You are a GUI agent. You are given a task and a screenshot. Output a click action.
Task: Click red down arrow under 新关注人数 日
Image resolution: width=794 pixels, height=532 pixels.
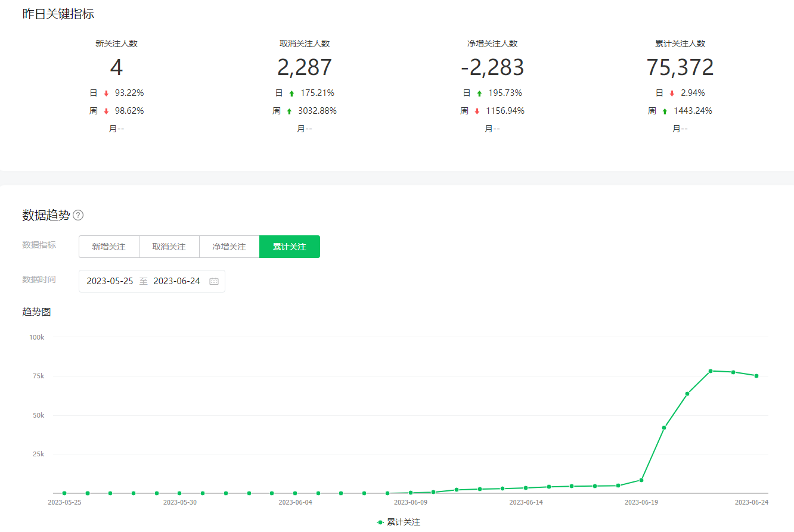click(x=106, y=93)
